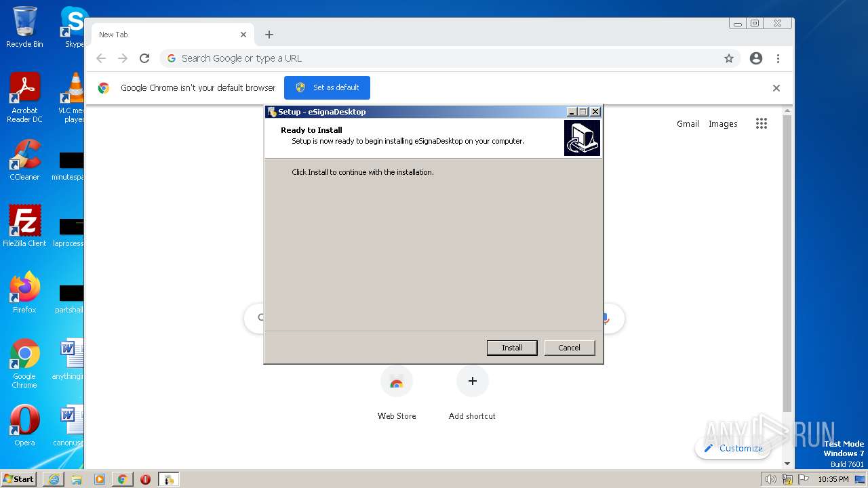Select CCleaner desktop icon
868x488 pixels.
(24, 160)
